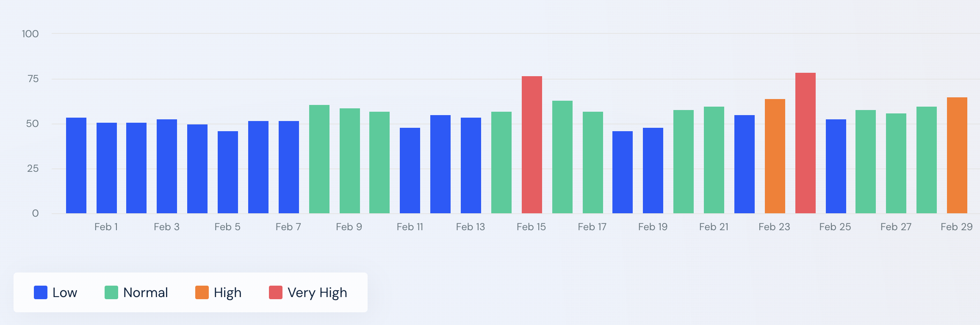Select the tallest red bar on Feb 24
The width and height of the screenshot is (980, 325).
pyautogui.click(x=806, y=143)
